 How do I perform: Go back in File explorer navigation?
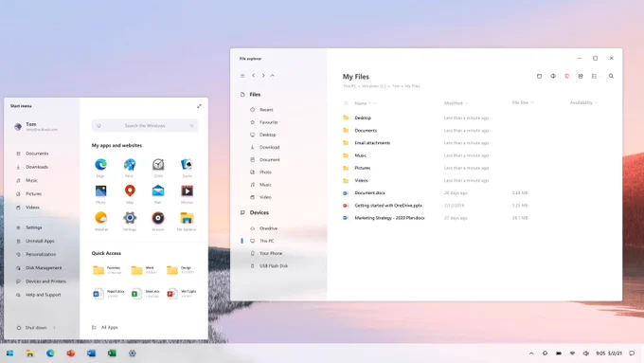[254, 76]
